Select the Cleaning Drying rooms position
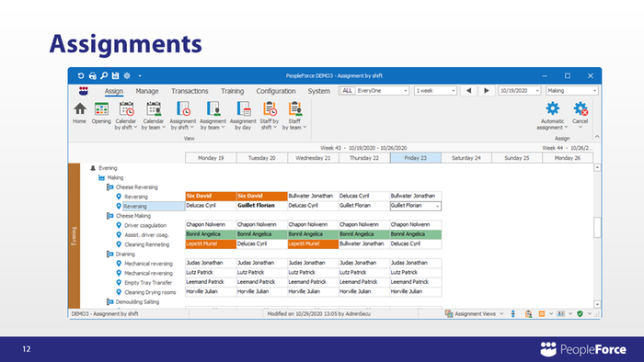Screen dimensions: 644x362 pos(150,292)
